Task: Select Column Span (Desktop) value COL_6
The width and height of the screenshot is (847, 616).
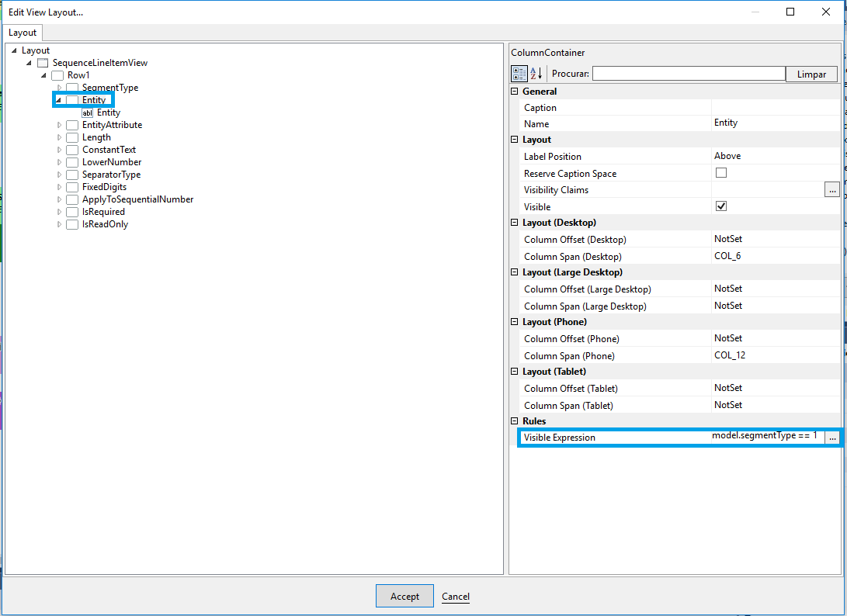Action: tap(727, 256)
